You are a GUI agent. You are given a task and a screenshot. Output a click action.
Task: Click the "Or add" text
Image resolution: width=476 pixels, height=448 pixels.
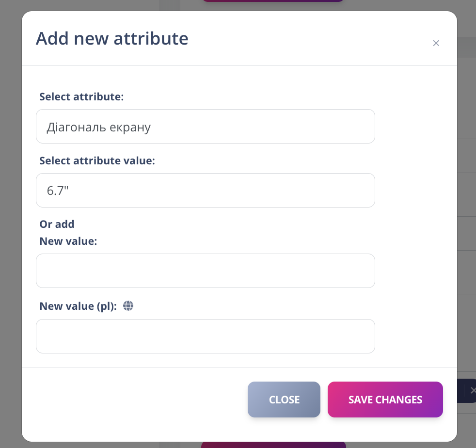click(57, 224)
